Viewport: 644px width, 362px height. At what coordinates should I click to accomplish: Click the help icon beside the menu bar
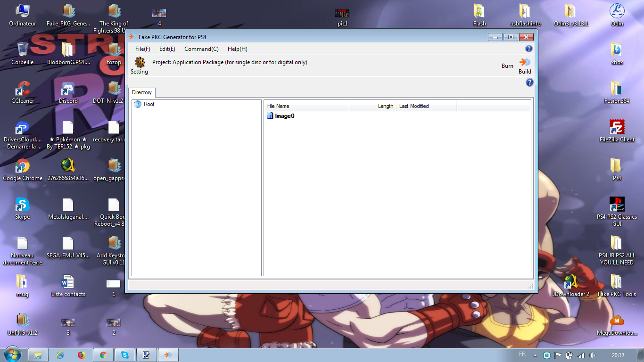529,49
